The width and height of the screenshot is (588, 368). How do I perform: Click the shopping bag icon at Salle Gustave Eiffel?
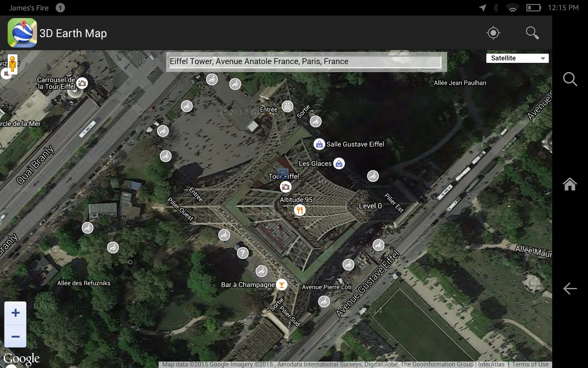(319, 143)
